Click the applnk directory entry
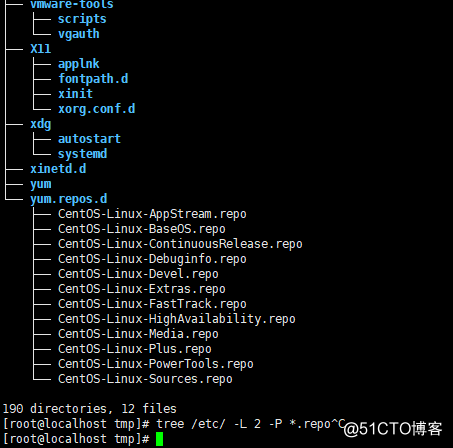The height and width of the screenshot is (448, 453). (x=79, y=64)
